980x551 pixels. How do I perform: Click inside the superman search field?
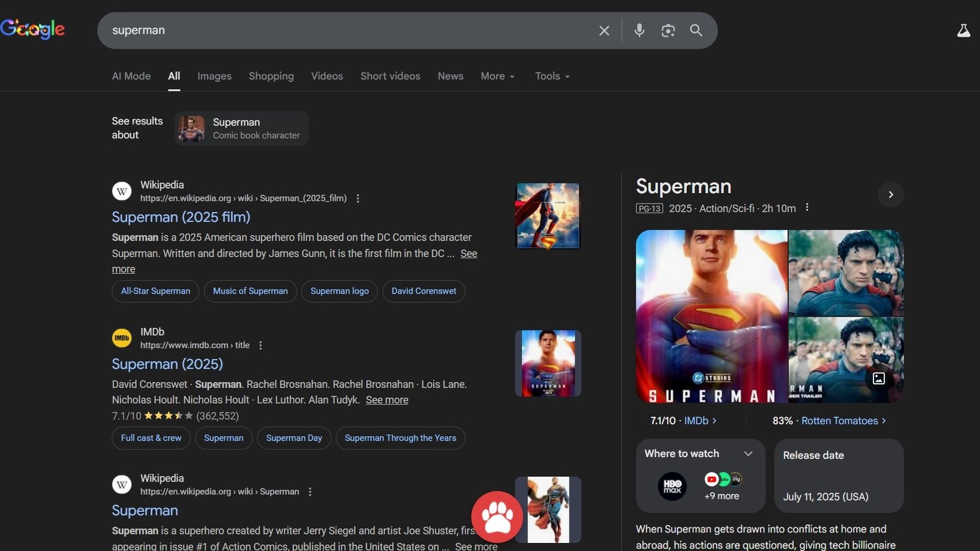tap(343, 31)
